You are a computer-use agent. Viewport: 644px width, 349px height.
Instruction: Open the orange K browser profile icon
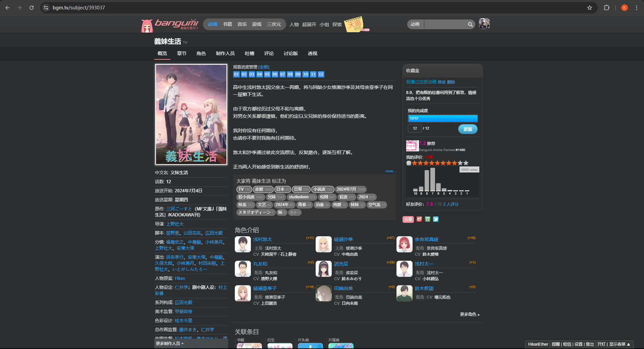624,7
